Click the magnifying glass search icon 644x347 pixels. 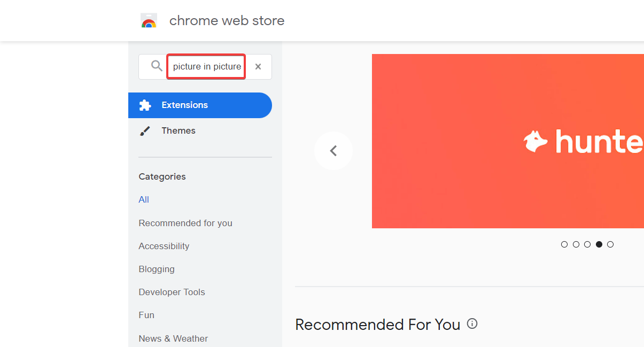[x=157, y=66]
